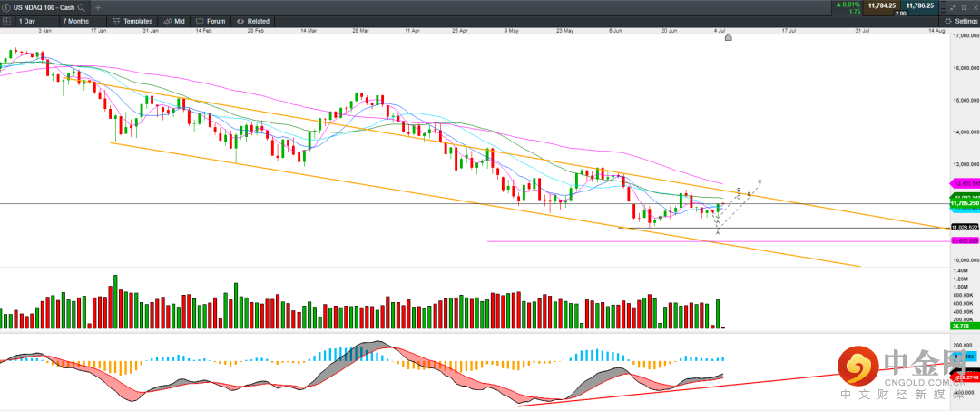Viewport: 980px width, 411px height.
Task: Click the black 11,028.522 price level label
Action: (x=963, y=227)
